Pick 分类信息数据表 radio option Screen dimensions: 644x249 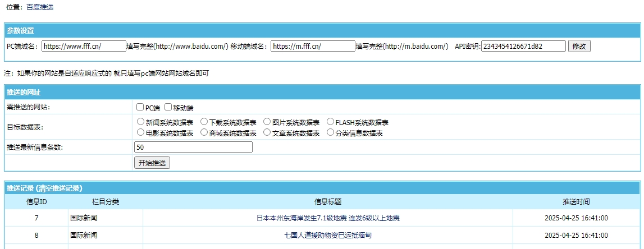(x=330, y=133)
